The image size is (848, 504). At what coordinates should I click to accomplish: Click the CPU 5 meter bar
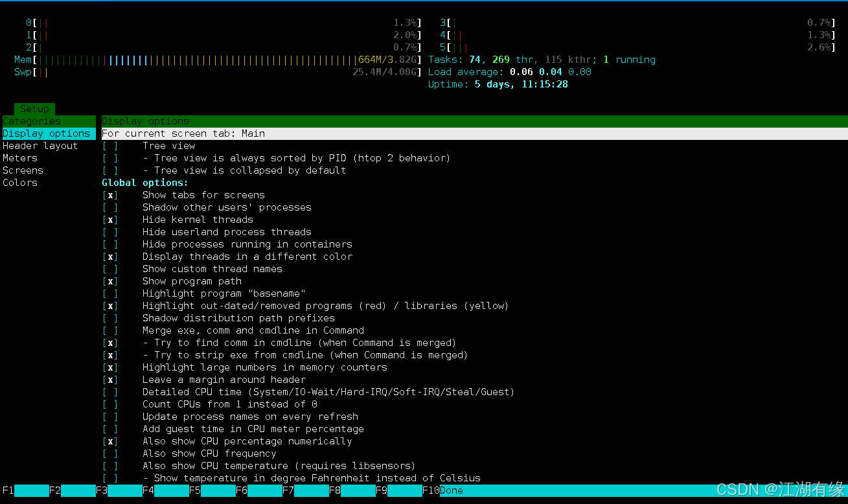(637, 47)
